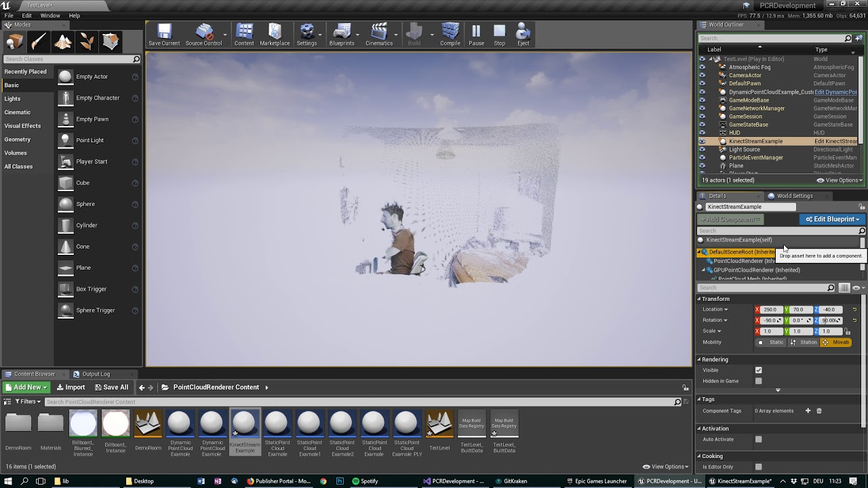Screen dimensions: 868x488
Task: Set Mobility to Static
Action: coord(771,342)
